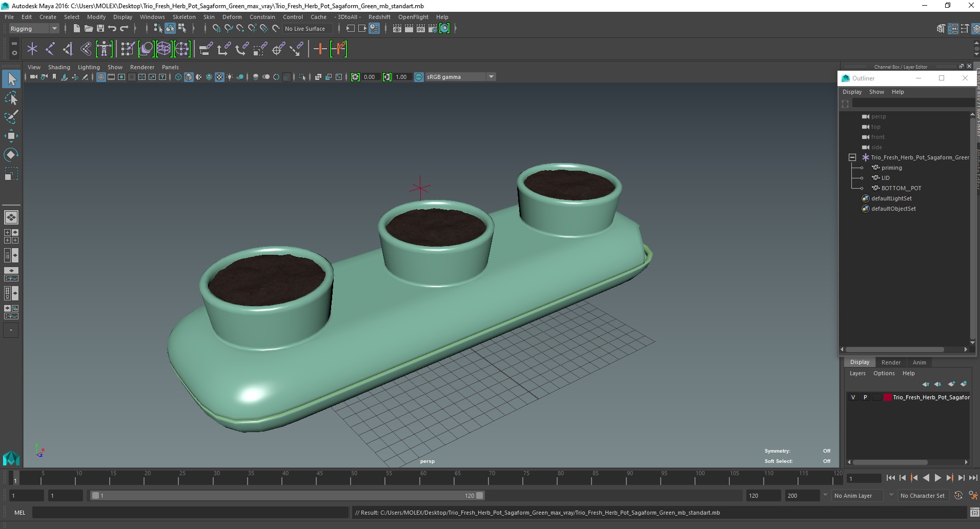Click the viewport gamma value field 1.00
Image resolution: width=980 pixels, height=529 pixels.
401,77
